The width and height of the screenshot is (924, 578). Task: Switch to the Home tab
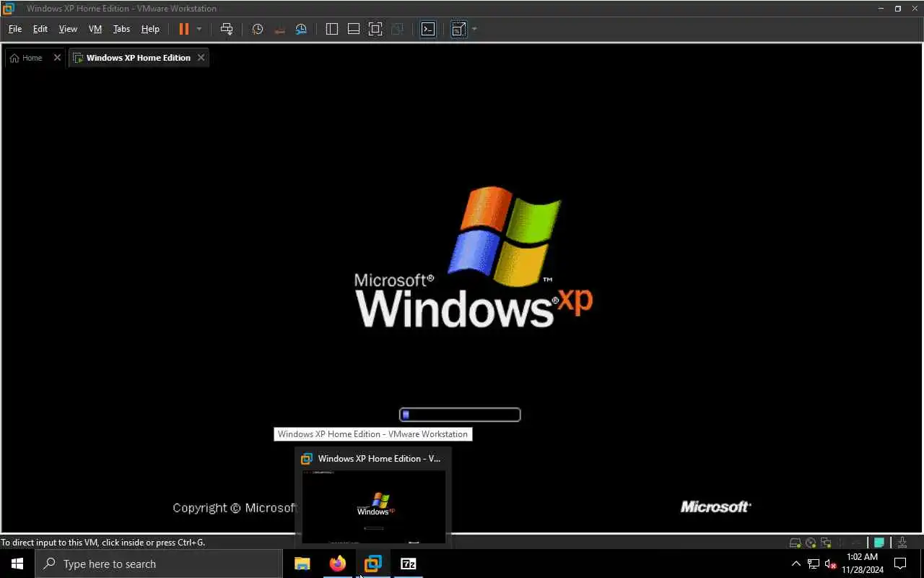(x=27, y=58)
